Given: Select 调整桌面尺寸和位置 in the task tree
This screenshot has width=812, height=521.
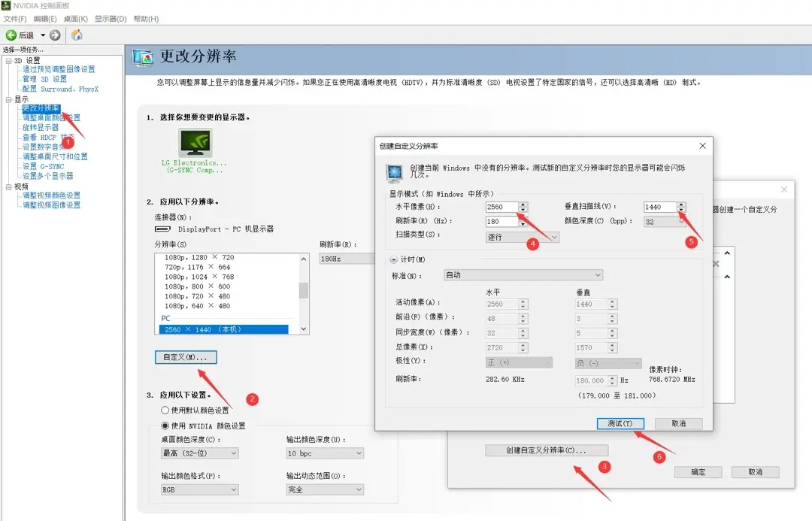Looking at the screenshot, I should pos(55,156).
